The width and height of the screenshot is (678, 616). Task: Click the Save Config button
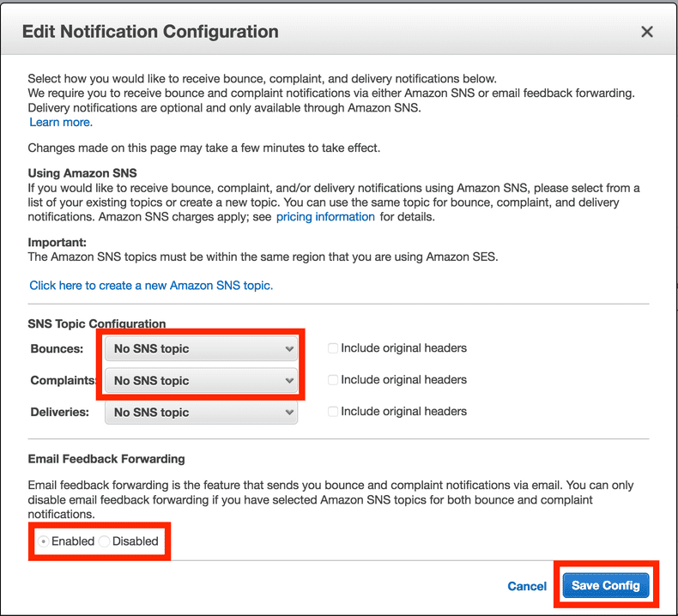point(606,585)
